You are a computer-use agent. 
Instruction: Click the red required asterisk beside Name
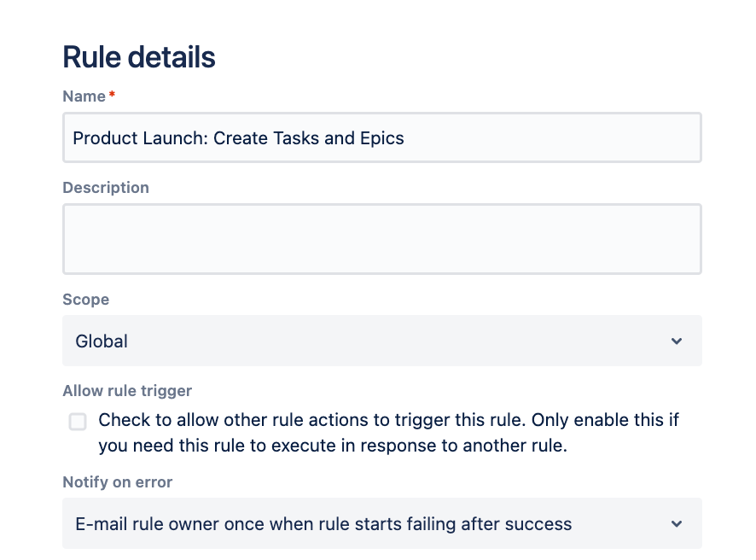112,96
